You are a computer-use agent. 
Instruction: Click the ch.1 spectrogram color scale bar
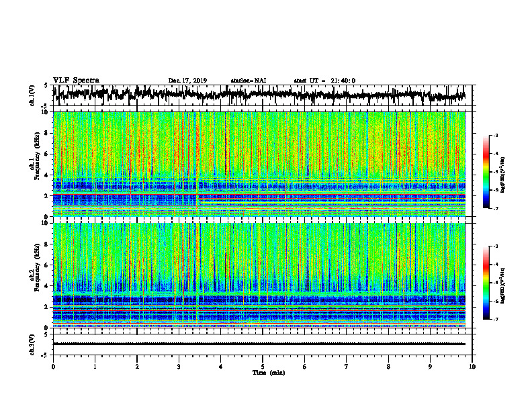click(x=486, y=172)
